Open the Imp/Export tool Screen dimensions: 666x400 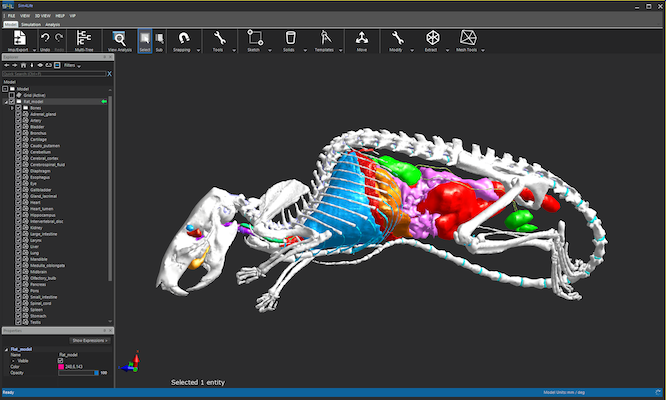pos(17,38)
